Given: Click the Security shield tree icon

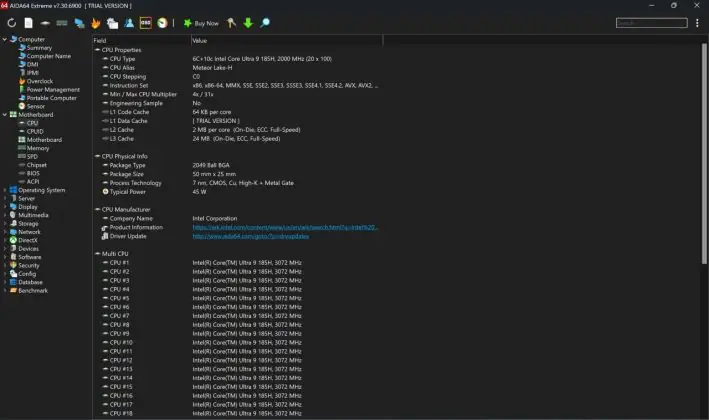Looking at the screenshot, I should point(13,265).
